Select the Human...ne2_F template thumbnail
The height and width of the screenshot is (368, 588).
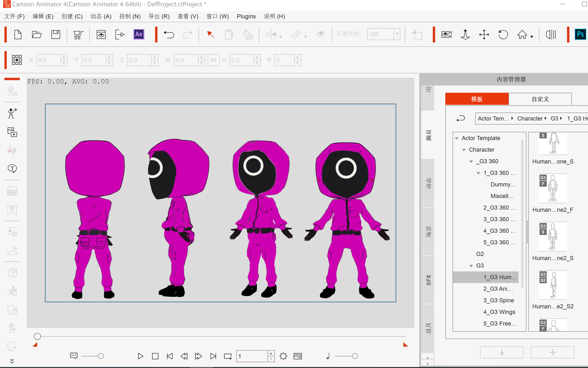coord(553,188)
